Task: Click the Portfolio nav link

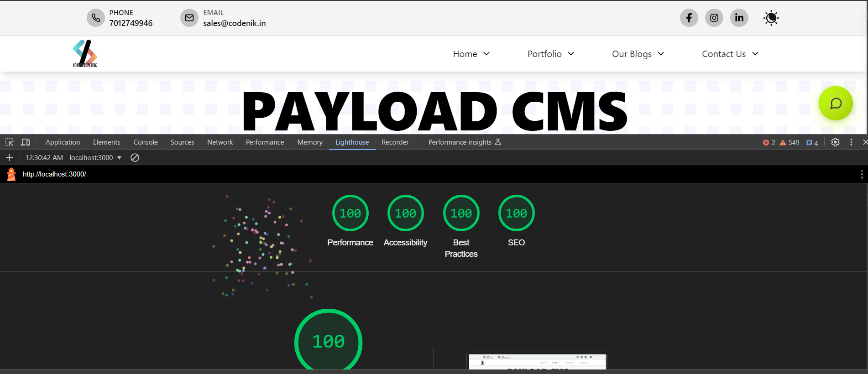Action: coord(544,54)
